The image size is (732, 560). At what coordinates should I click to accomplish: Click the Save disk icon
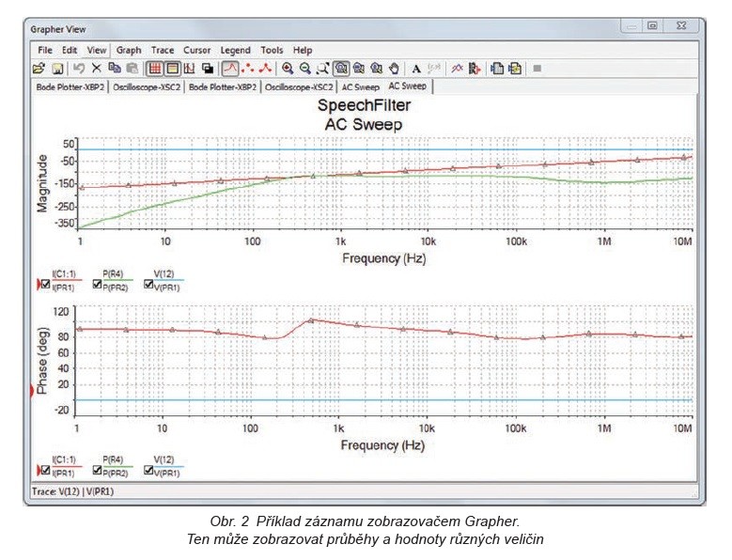pyautogui.click(x=57, y=69)
